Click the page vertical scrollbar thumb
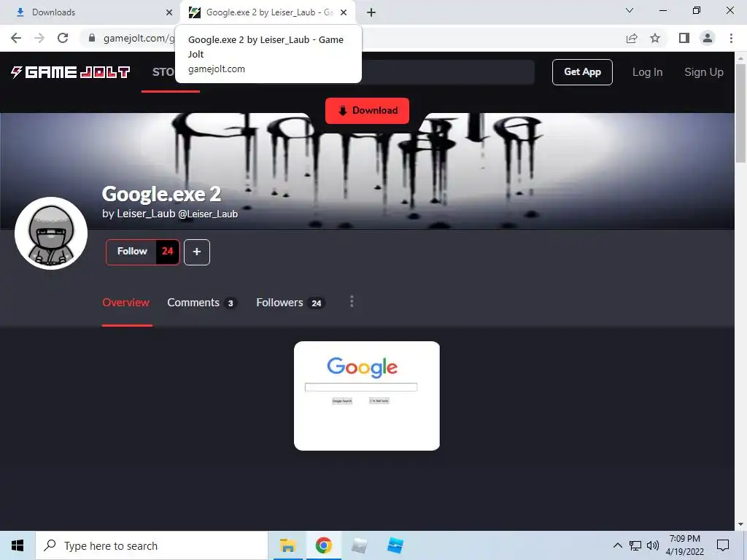The height and width of the screenshot is (560, 747). 741,113
